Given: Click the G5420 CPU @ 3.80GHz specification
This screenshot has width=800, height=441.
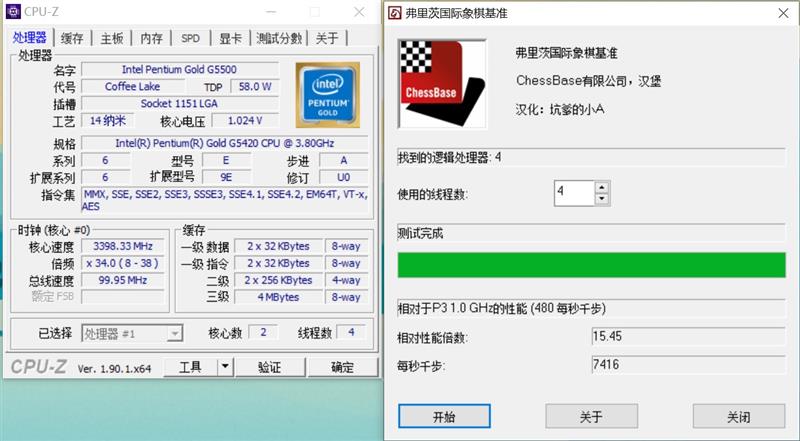Looking at the screenshot, I should pos(224,143).
